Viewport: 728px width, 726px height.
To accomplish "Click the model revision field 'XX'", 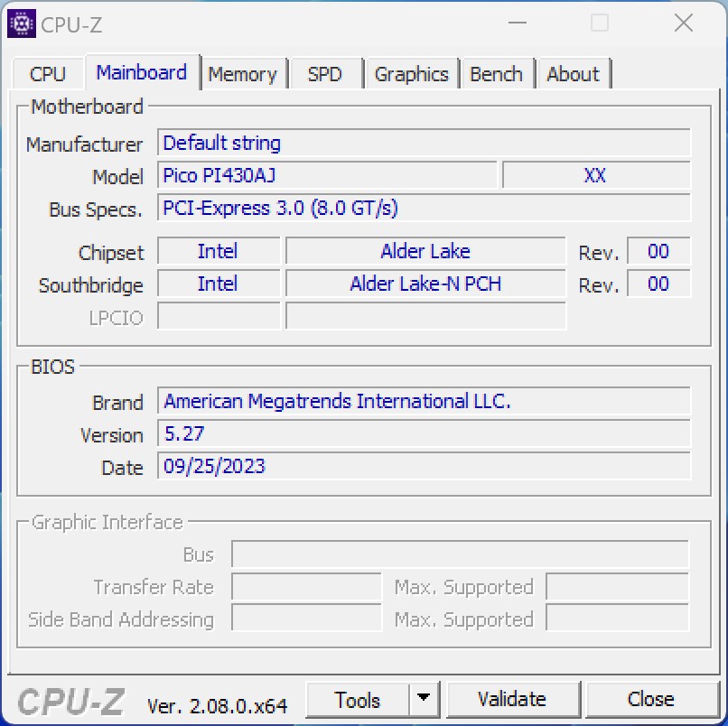I will [x=596, y=175].
